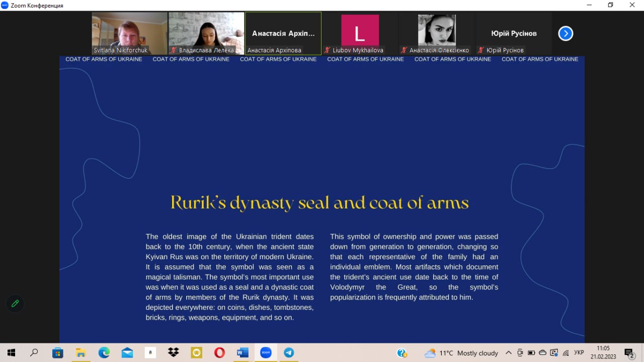Click the OneDrive cloud tray icon
This screenshot has width=644, height=362.
(x=543, y=353)
